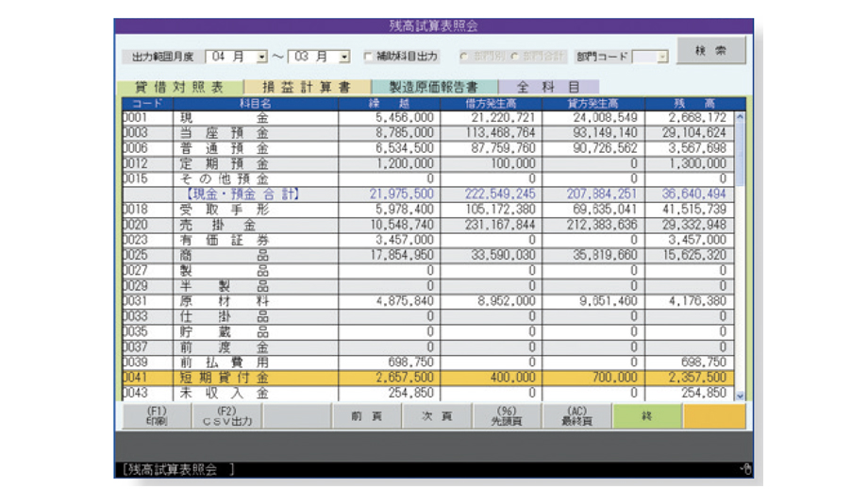Open the end month 03月 dropdown
This screenshot has width=868, height=489.
[344, 57]
